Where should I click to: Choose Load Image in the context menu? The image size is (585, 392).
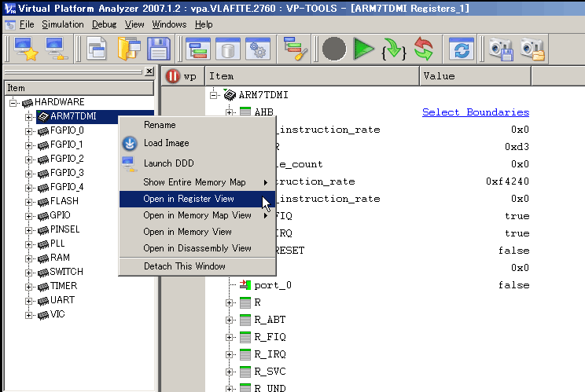point(197,143)
